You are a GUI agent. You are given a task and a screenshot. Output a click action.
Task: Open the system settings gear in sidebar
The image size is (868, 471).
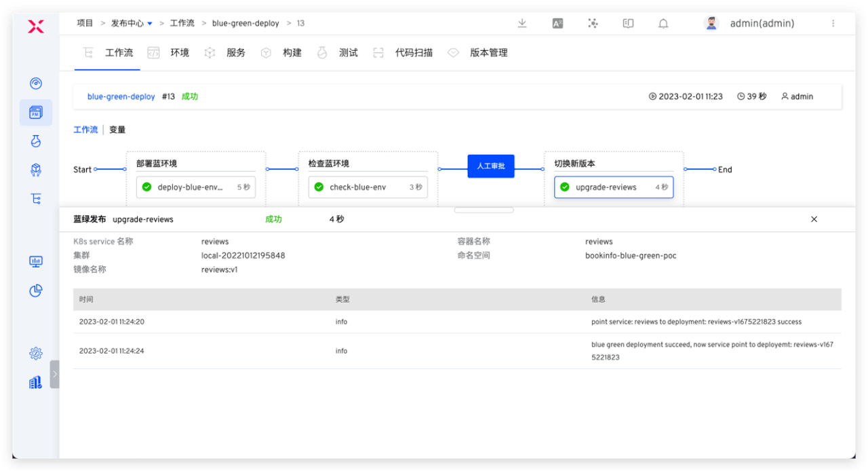(36, 353)
